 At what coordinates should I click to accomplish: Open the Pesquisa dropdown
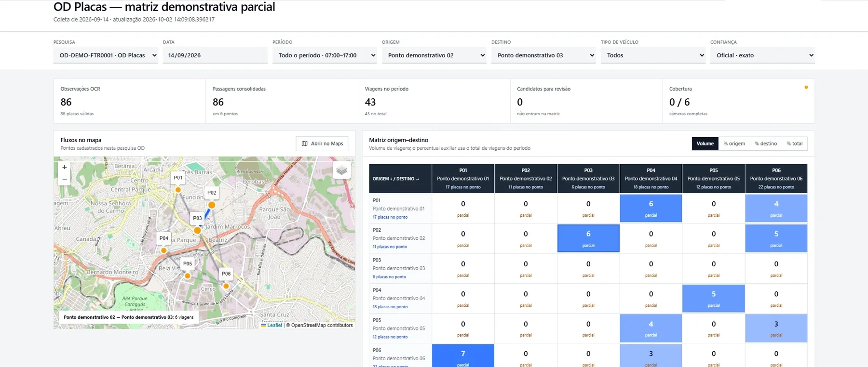(x=106, y=55)
